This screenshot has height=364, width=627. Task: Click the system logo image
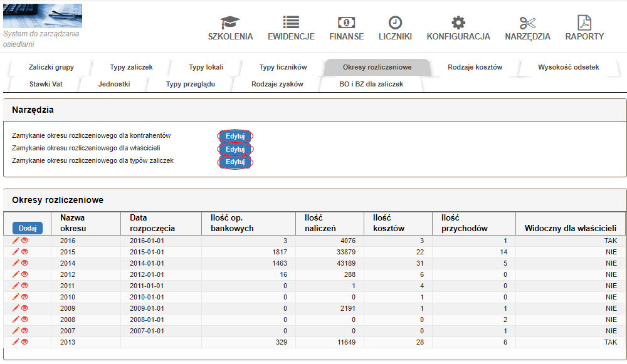click(x=43, y=16)
